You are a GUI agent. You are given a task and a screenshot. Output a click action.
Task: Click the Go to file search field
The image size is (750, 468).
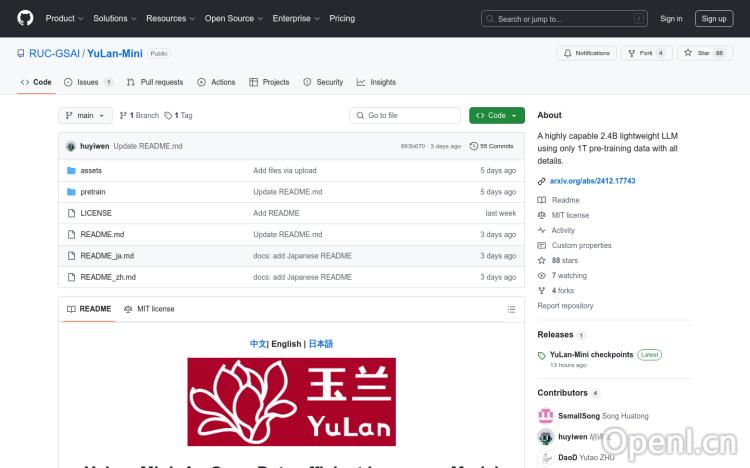pyautogui.click(x=404, y=115)
